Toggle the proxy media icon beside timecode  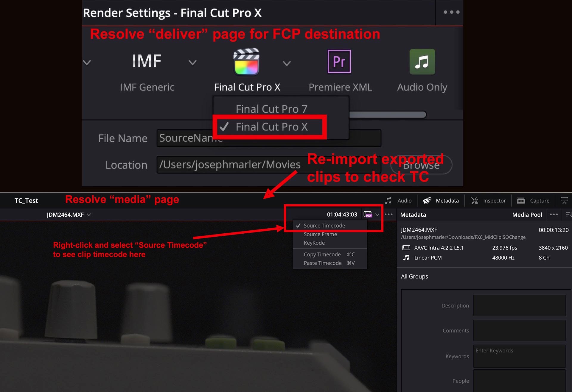click(368, 214)
